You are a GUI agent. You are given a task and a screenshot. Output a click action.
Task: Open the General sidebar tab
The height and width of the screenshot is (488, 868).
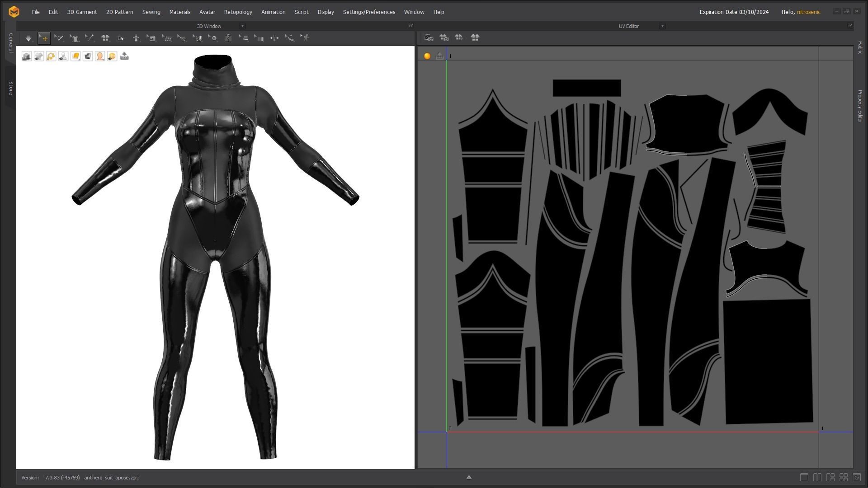[x=10, y=43]
